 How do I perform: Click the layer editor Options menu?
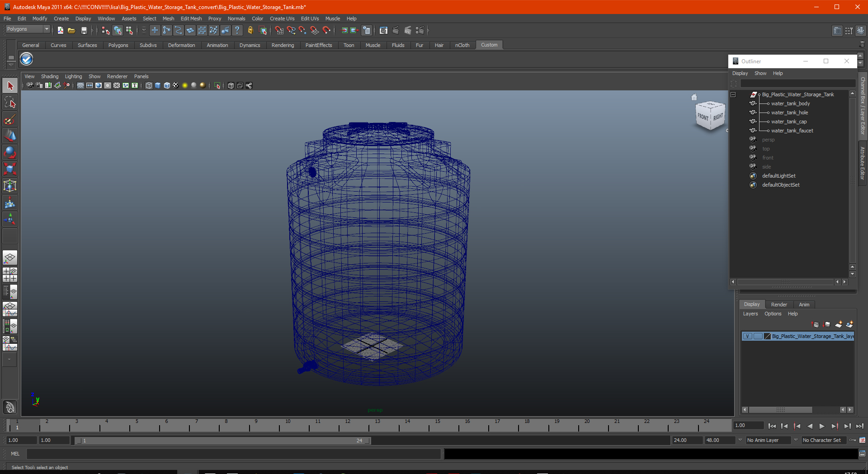pos(773,314)
